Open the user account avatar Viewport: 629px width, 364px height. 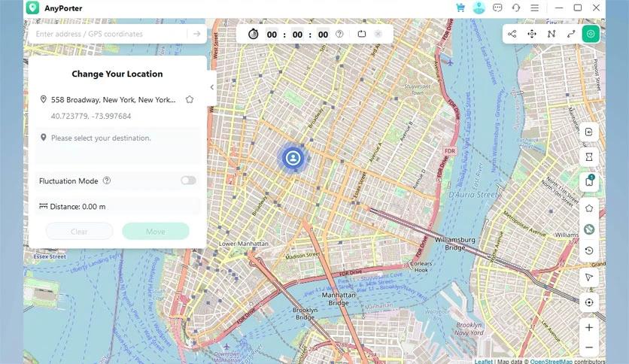pos(479,8)
